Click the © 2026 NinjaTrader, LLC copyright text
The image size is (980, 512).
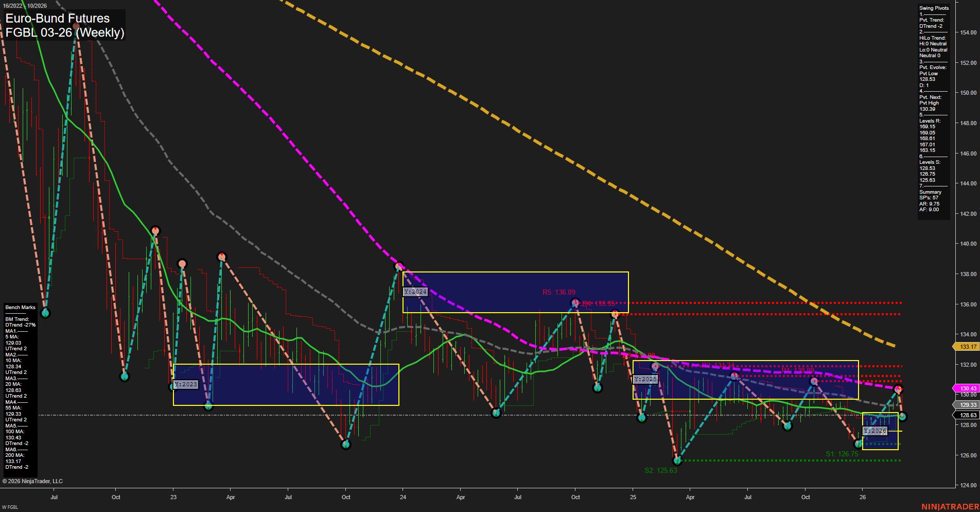(x=33, y=481)
